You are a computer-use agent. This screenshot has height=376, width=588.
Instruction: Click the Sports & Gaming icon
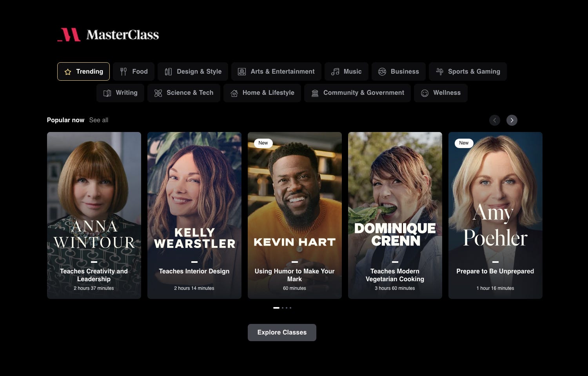439,72
